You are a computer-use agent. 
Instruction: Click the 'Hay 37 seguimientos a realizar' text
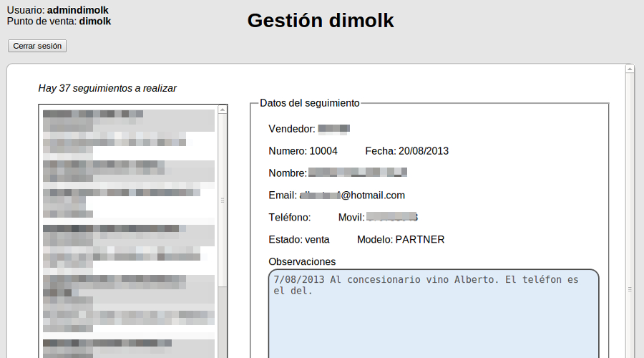tap(107, 88)
